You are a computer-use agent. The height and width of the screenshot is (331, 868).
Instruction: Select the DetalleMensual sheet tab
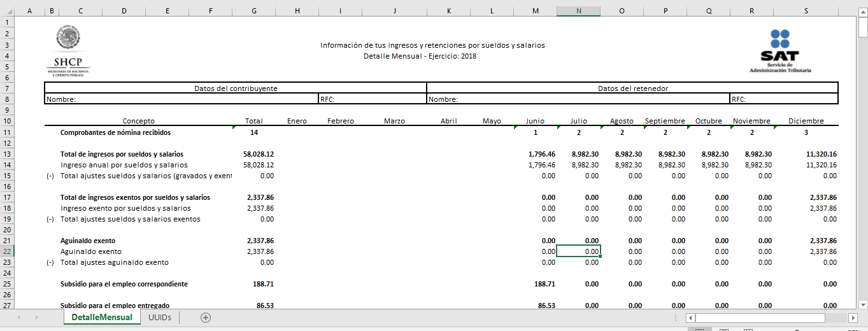[x=102, y=317]
